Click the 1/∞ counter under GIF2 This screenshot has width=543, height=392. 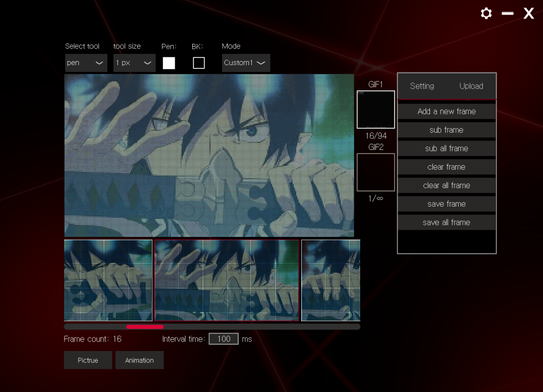(375, 198)
